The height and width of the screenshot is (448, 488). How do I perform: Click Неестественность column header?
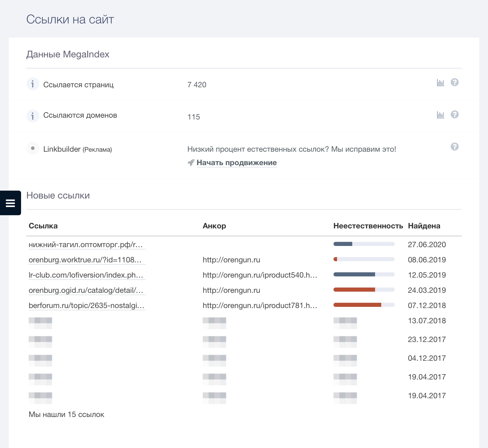[368, 226]
